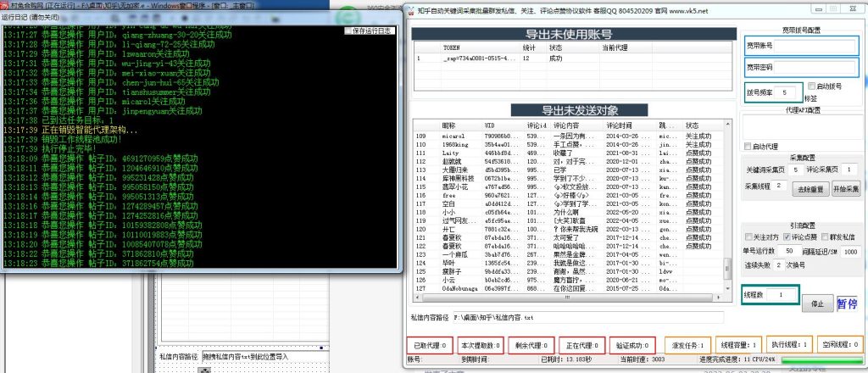868x373 pixels.
Task: Click the 评论时间 column header
Action: [631, 125]
